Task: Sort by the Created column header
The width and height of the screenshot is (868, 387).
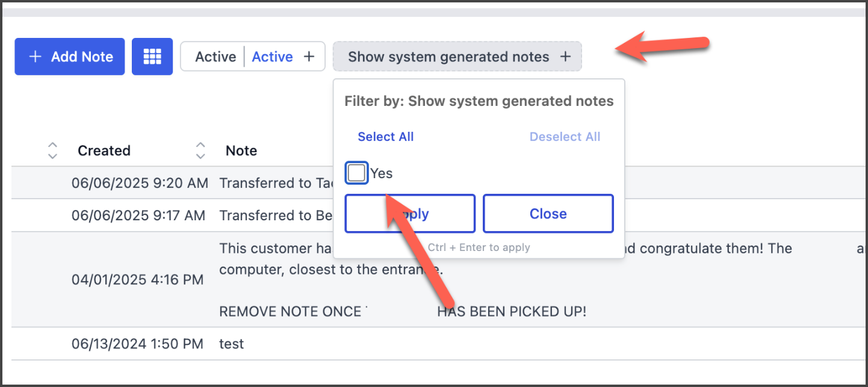Action: point(104,150)
